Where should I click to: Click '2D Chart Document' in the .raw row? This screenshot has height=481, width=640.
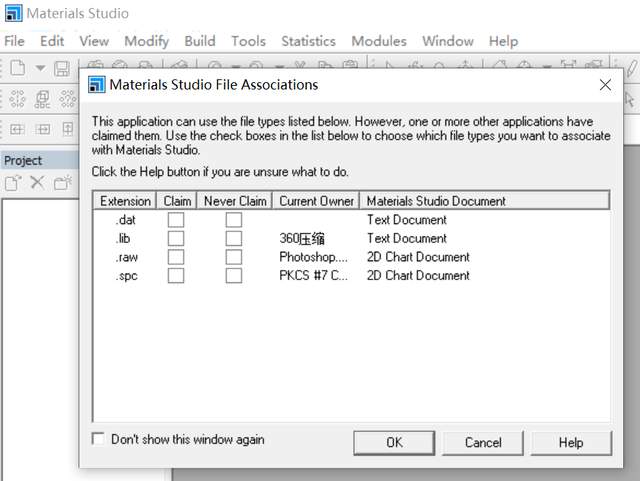418,257
